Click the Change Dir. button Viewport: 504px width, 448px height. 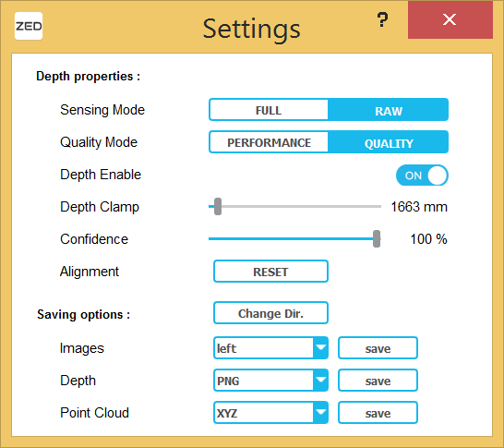[x=270, y=313]
